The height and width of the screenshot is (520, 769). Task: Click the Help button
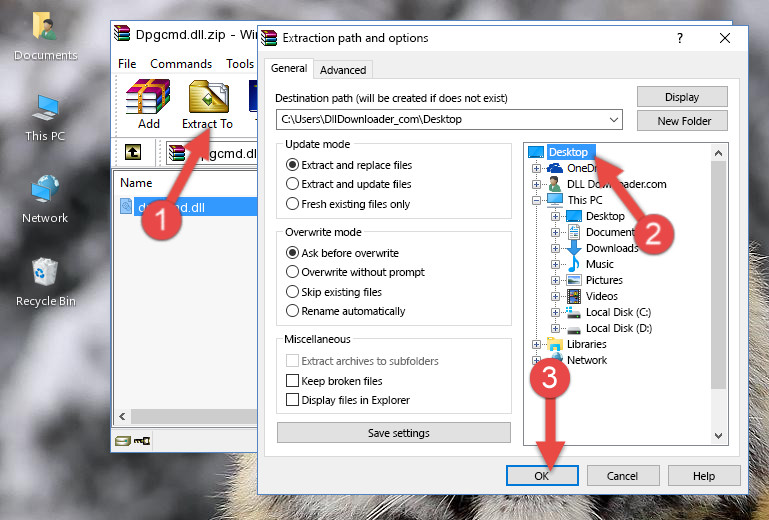coord(704,476)
